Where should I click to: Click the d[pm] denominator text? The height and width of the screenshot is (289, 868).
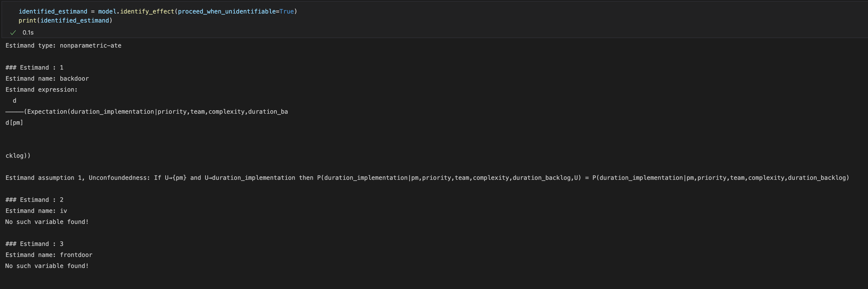coord(14,122)
